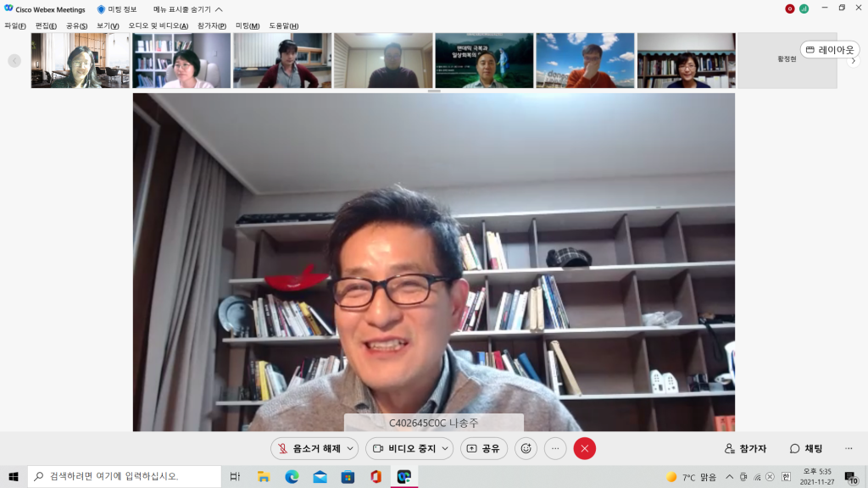Select thumbnail with blue sky background
Viewport: 868px width, 488px height.
point(585,60)
